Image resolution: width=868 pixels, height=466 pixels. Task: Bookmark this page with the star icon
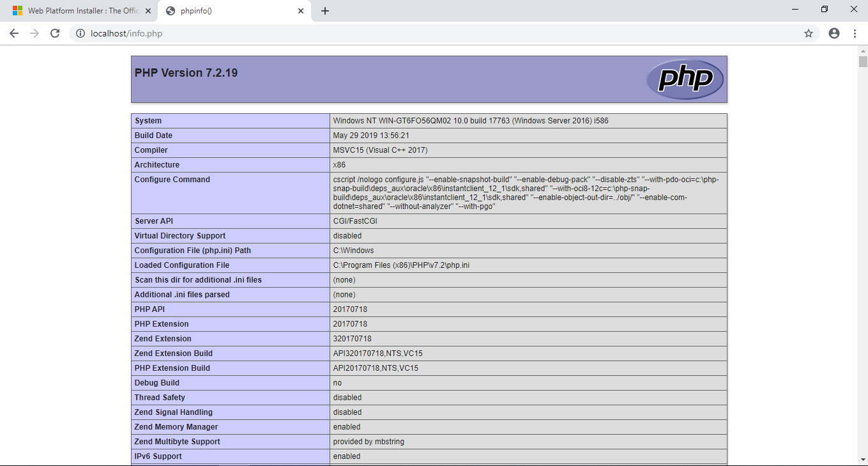tap(809, 33)
